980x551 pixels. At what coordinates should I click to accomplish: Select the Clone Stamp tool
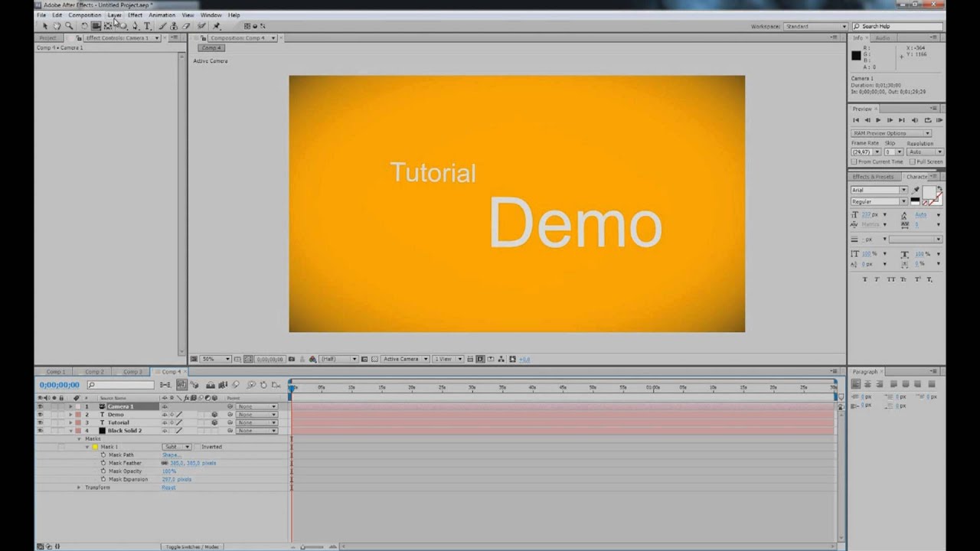tap(174, 26)
